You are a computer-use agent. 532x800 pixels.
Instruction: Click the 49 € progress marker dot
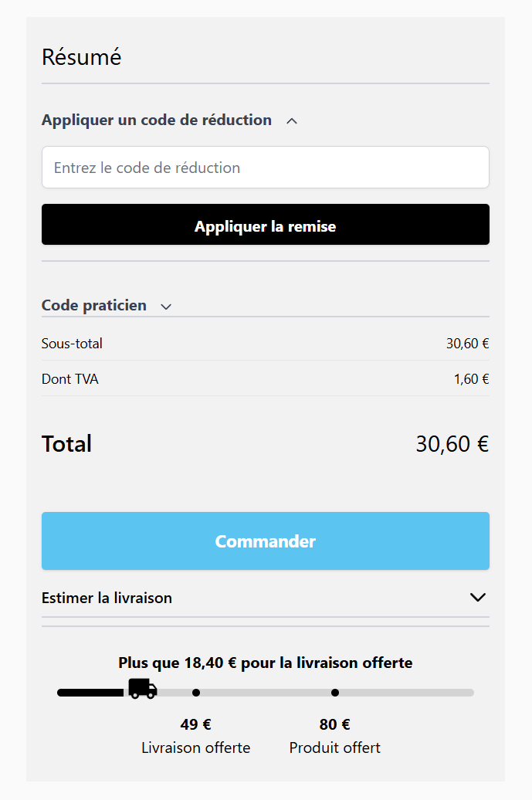196,693
